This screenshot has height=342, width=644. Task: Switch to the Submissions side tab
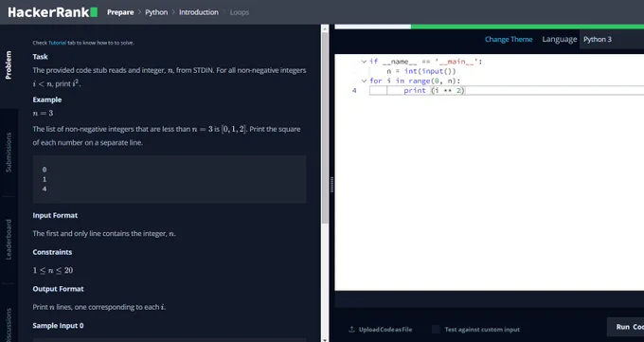(x=9, y=153)
